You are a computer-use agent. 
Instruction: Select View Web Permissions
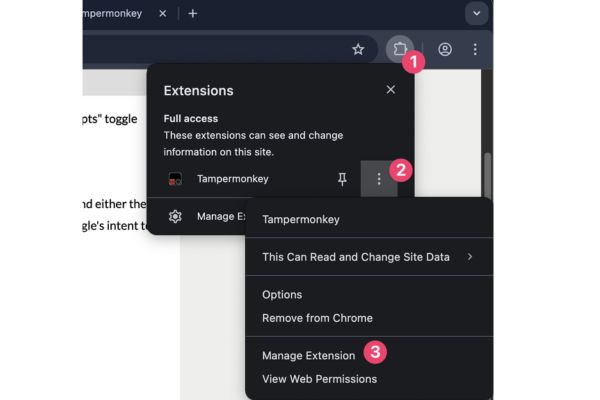[x=320, y=379]
